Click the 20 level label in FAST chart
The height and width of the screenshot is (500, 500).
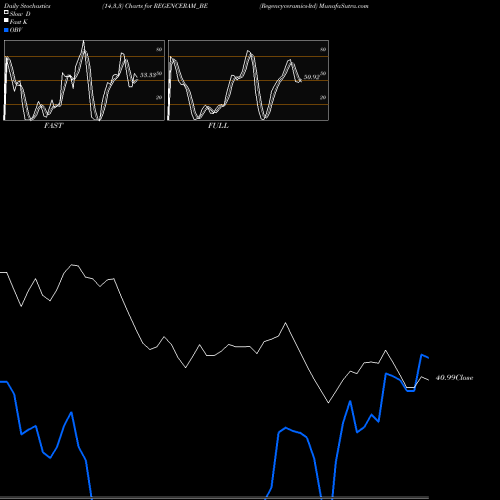(x=159, y=98)
